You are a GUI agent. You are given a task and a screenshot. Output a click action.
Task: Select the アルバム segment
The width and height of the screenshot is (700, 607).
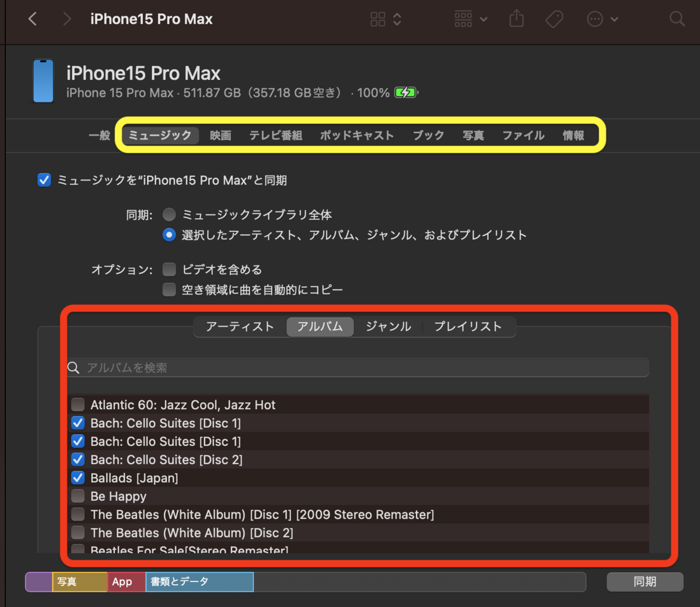tap(320, 327)
